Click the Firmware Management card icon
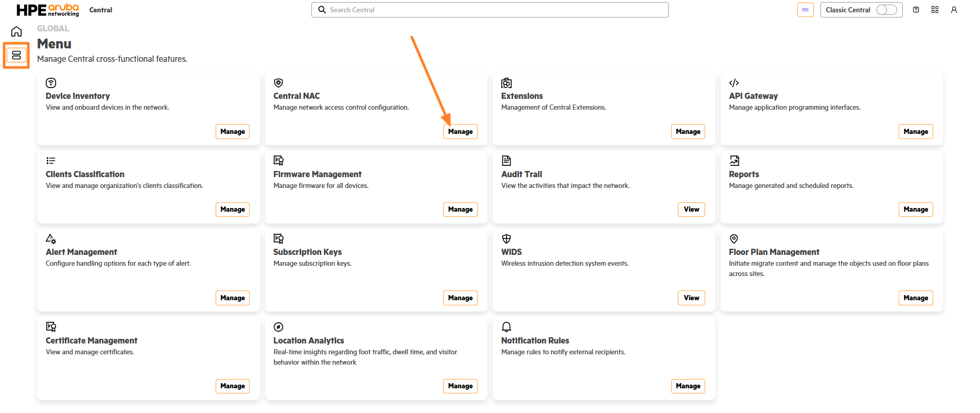The height and width of the screenshot is (413, 980). pos(278,161)
